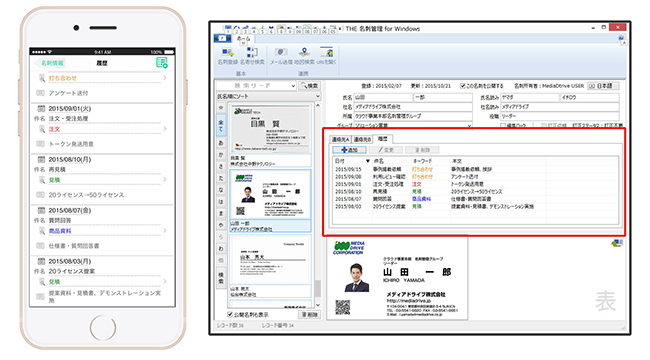Viewport: 650px width, 360px height.
Task: Toggle the 公開名刺も表示 checkbox
Action: click(230, 314)
